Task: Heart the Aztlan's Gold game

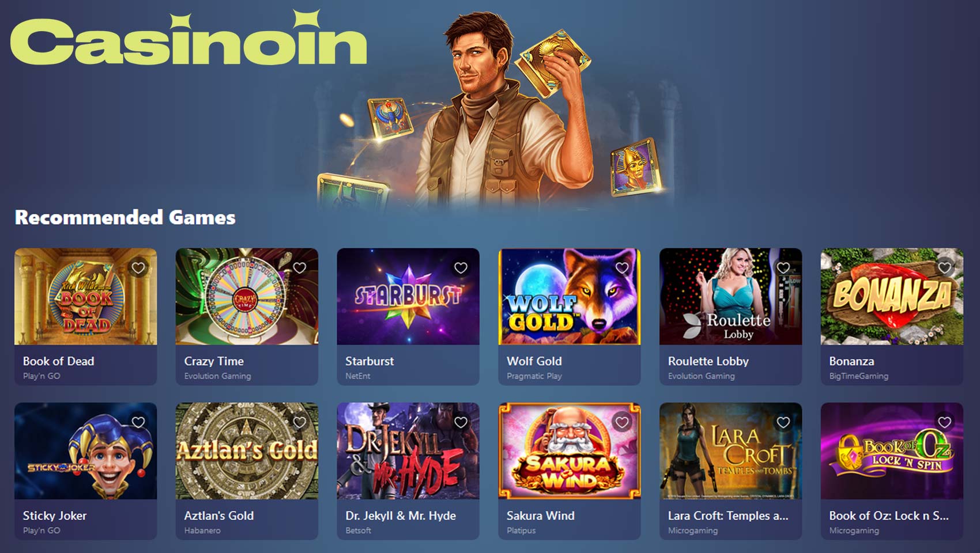Action: pos(300,422)
